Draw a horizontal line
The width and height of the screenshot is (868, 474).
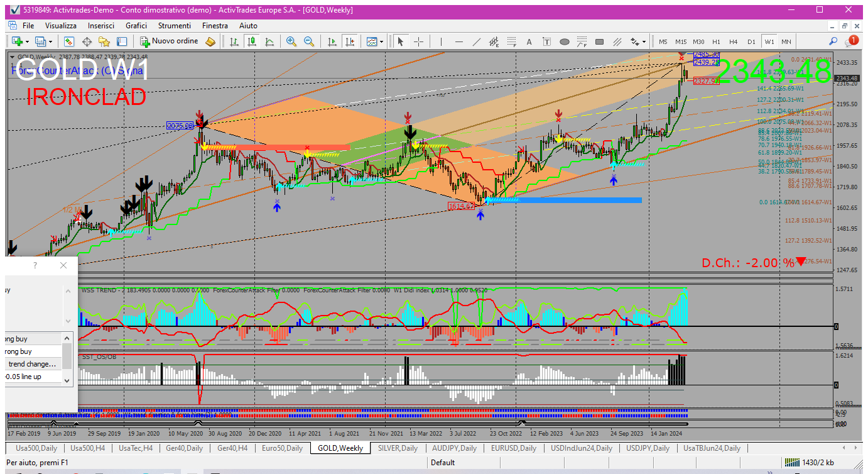459,41
